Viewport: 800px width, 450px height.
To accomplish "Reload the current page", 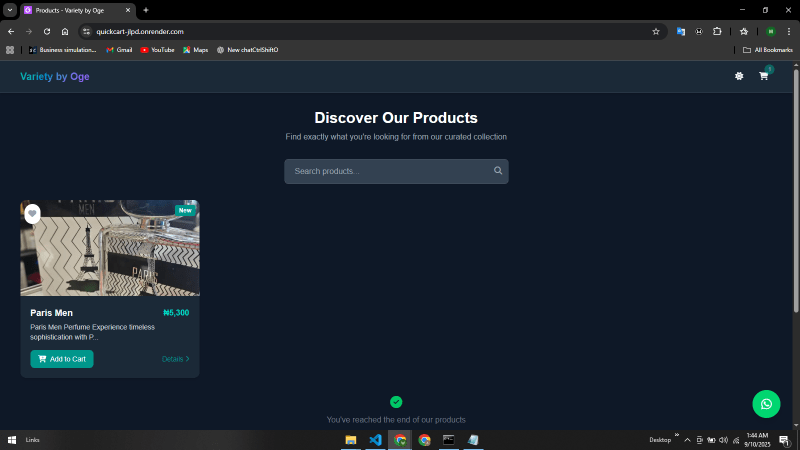I will tap(47, 32).
